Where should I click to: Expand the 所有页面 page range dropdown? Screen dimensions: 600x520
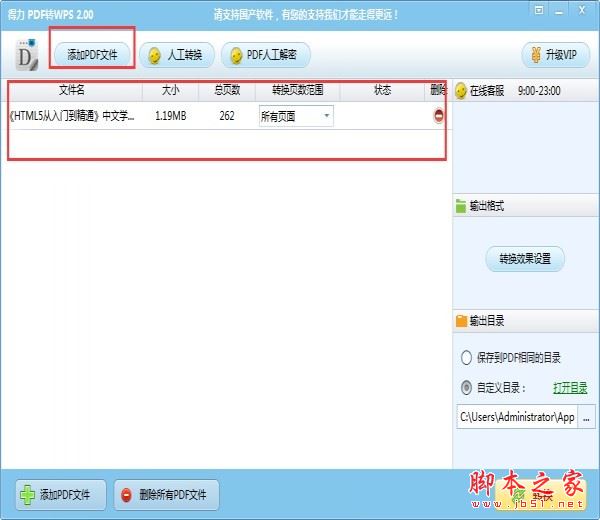[x=296, y=116]
